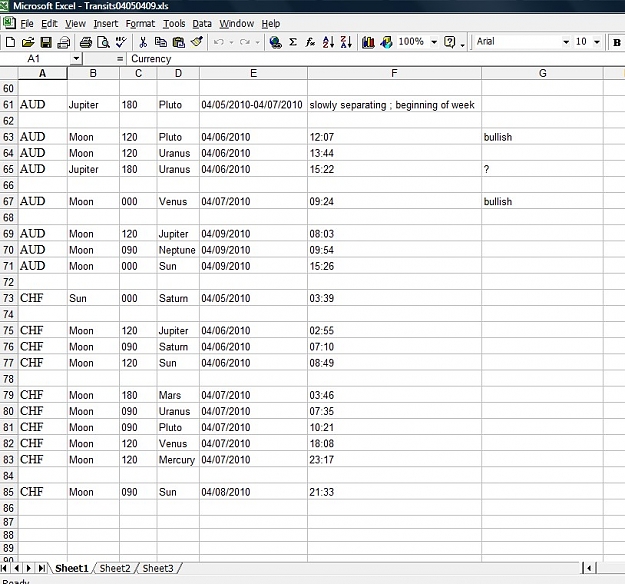Toggle Bold formatting
The image size is (625, 584).
(617, 42)
